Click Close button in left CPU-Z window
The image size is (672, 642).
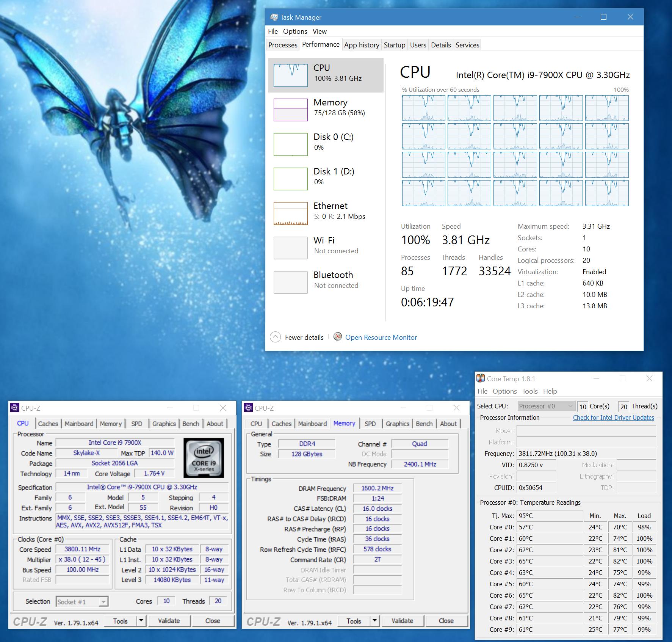[213, 621]
